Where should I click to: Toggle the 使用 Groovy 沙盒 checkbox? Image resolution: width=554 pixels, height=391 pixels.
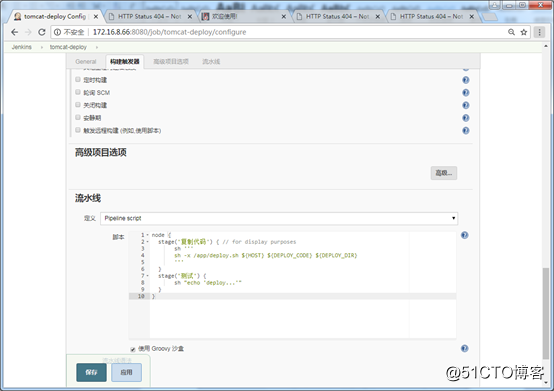coord(133,349)
